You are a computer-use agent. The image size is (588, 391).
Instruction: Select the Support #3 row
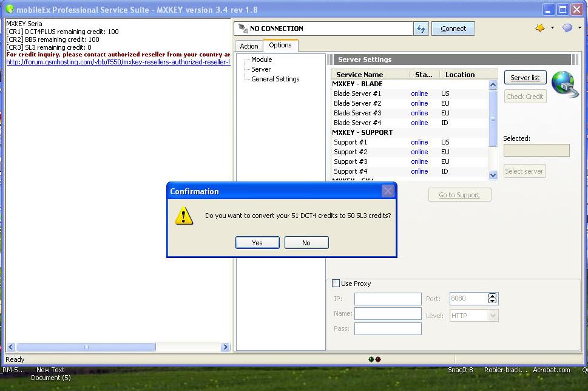410,161
